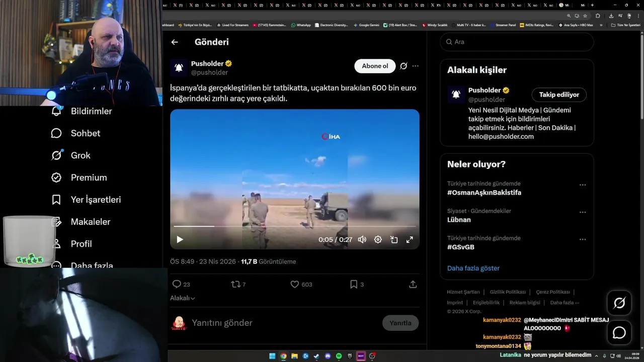Open IMDb Ratings bookmark
The image size is (644, 362).
click(536, 25)
